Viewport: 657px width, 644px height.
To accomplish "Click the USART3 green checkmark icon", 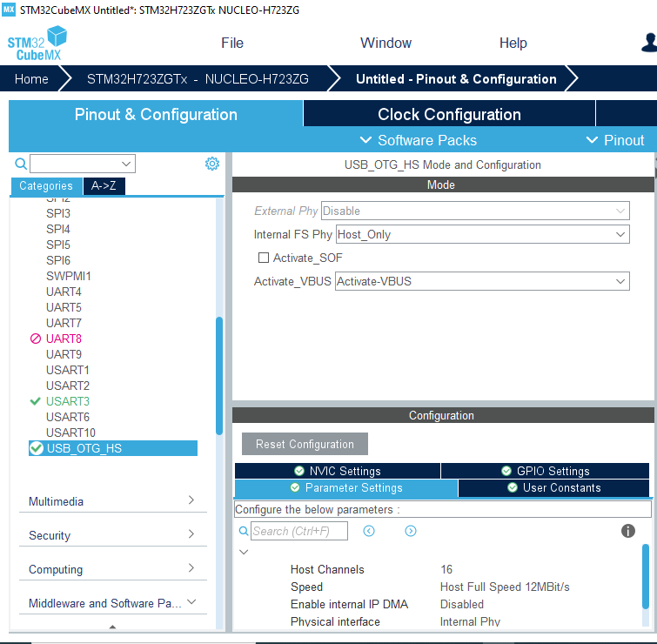I will [x=35, y=401].
